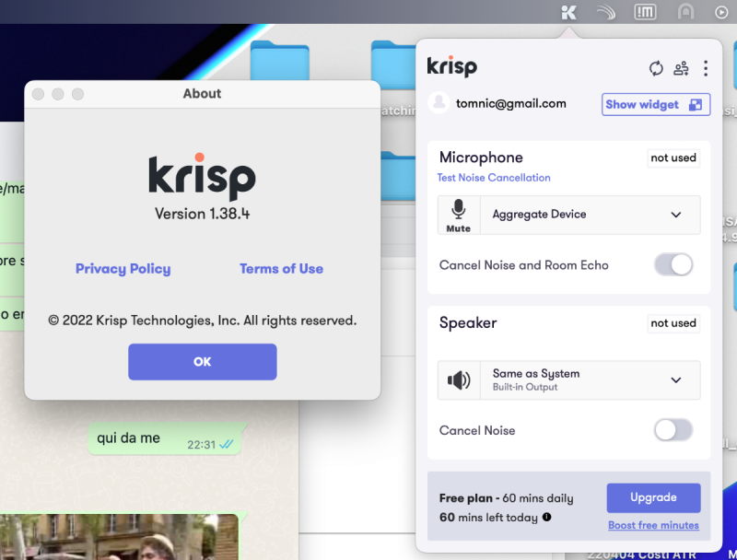Click the circled play menu bar icon
737x560 pixels.
pos(721,12)
